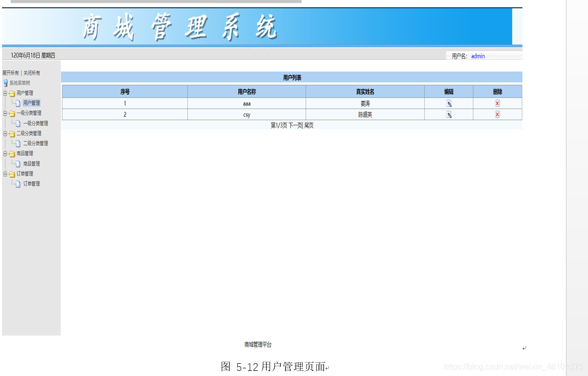Select the 用户管理 parent folder label

(25, 93)
